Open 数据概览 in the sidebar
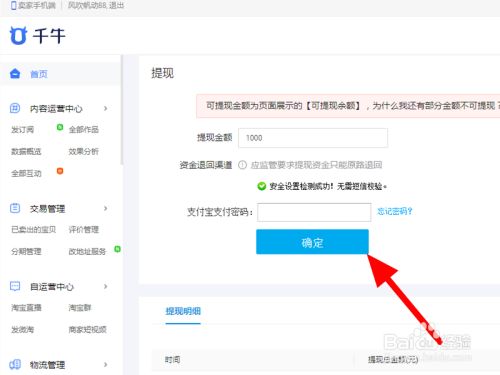This screenshot has height=375, width=500. point(26,151)
